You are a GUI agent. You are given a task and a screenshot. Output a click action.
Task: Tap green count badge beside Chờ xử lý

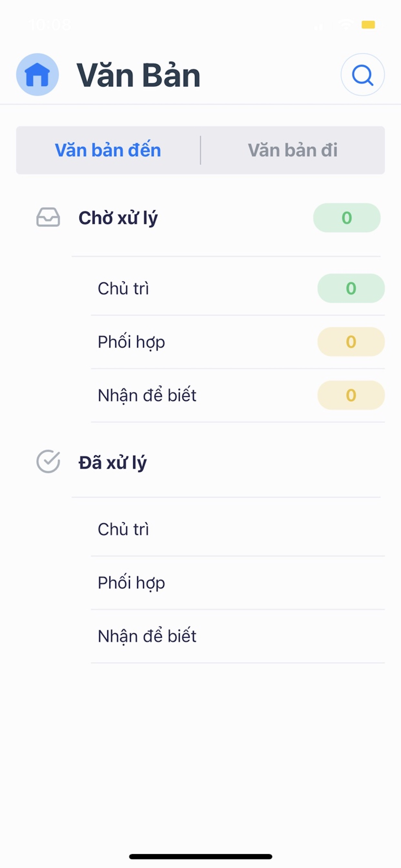(x=347, y=218)
